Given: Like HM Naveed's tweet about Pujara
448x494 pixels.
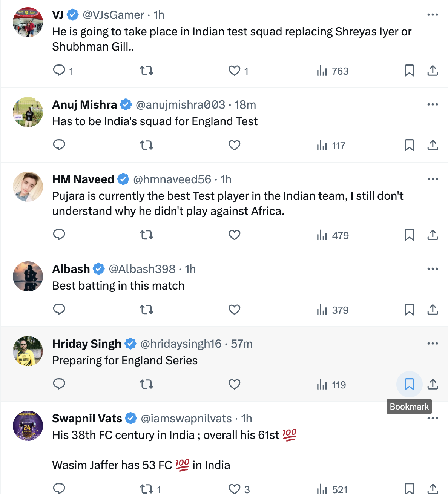Looking at the screenshot, I should coord(234,235).
